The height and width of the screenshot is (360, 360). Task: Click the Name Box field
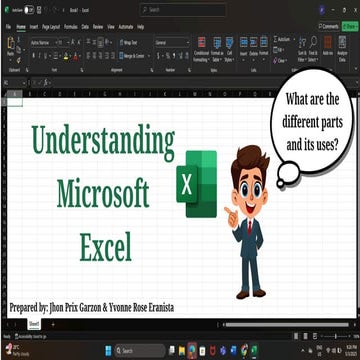[x=14, y=82]
